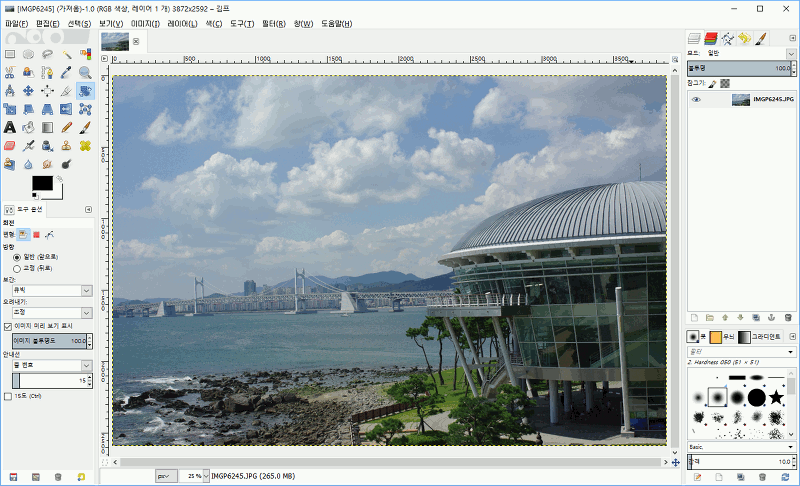Switch to the 그라디언트 tab
The height and width of the screenshot is (486, 800).
tap(768, 336)
